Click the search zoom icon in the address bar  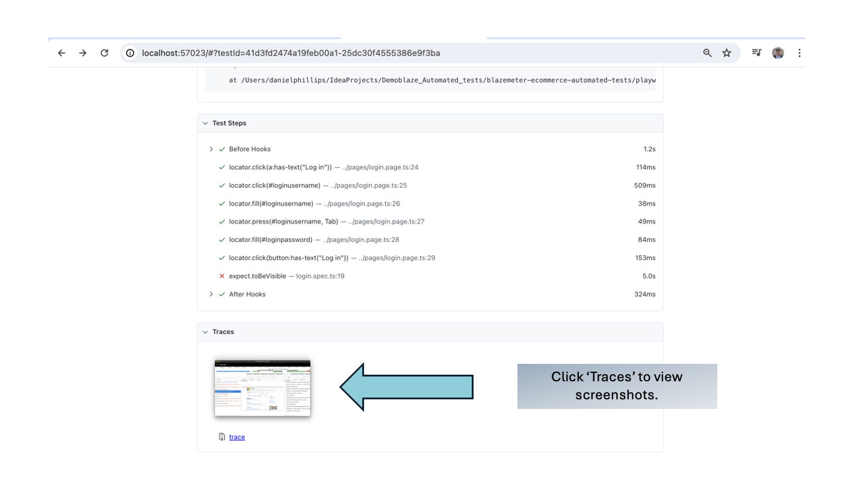point(706,53)
